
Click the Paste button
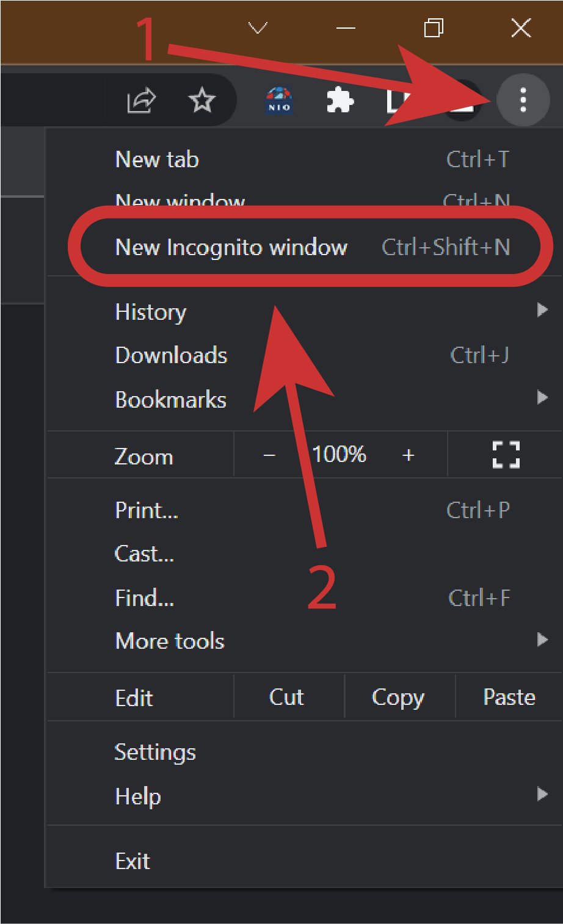pos(509,697)
